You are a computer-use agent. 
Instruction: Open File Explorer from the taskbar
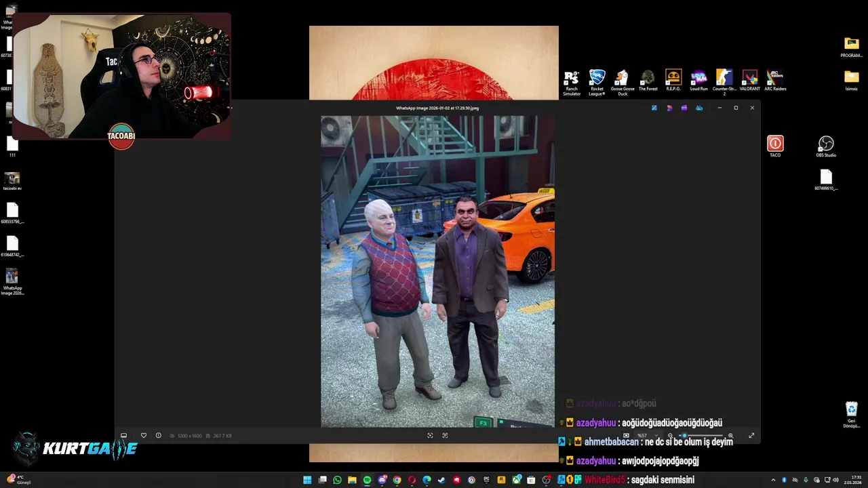(x=352, y=480)
